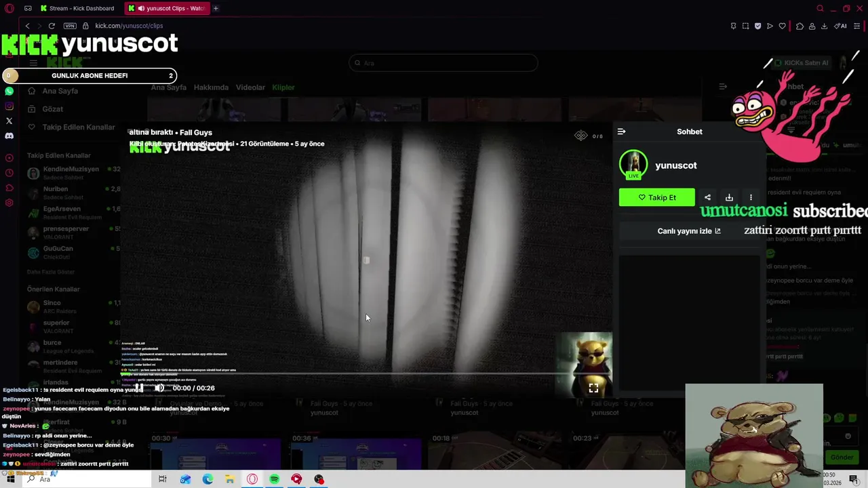The width and height of the screenshot is (868, 488).
Task: Reload the page with the refresh icon
Action: coord(52,26)
